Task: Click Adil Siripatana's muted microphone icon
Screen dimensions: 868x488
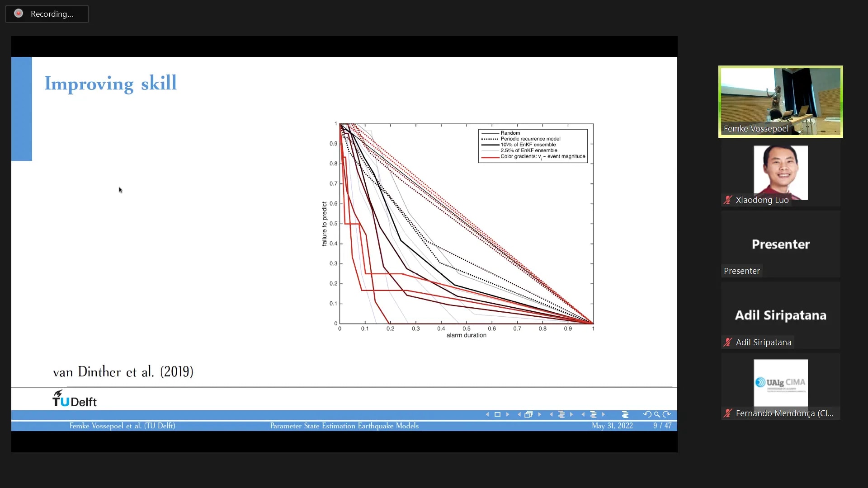Action: [727, 343]
